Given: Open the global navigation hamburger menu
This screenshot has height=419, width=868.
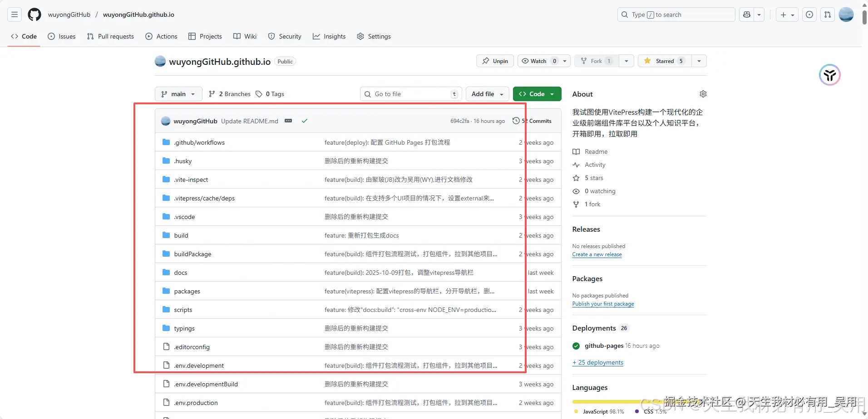Looking at the screenshot, I should click(14, 14).
